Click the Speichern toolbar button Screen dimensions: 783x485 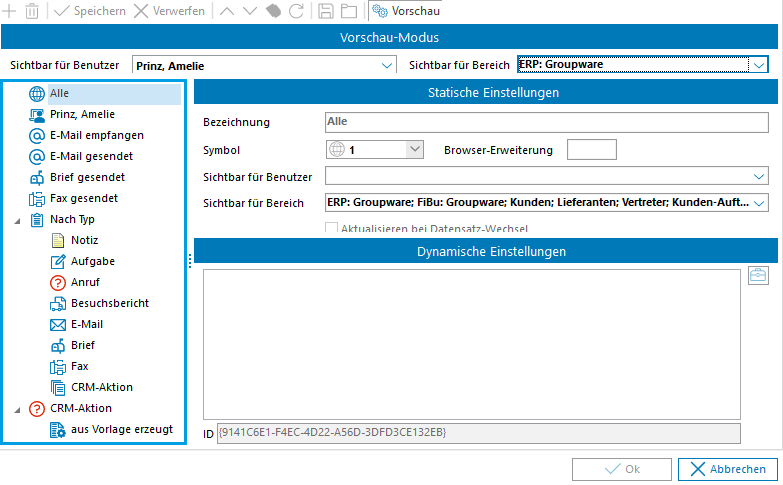point(90,11)
